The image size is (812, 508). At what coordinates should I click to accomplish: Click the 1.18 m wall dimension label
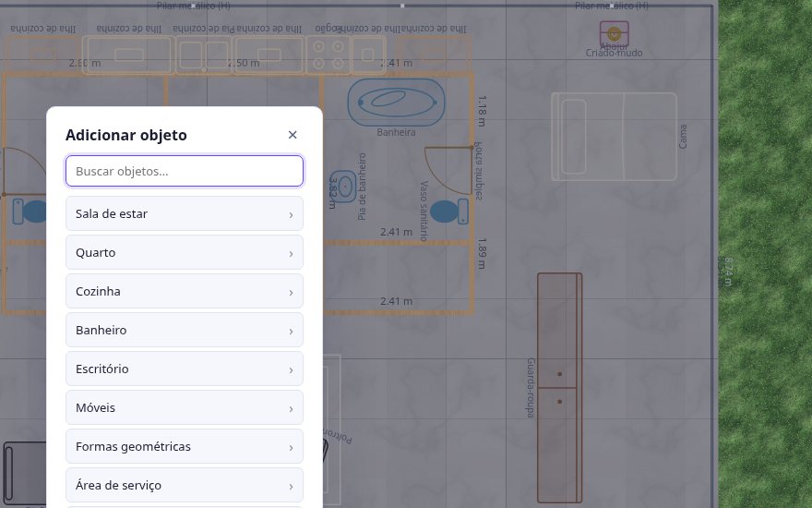pyautogui.click(x=481, y=111)
